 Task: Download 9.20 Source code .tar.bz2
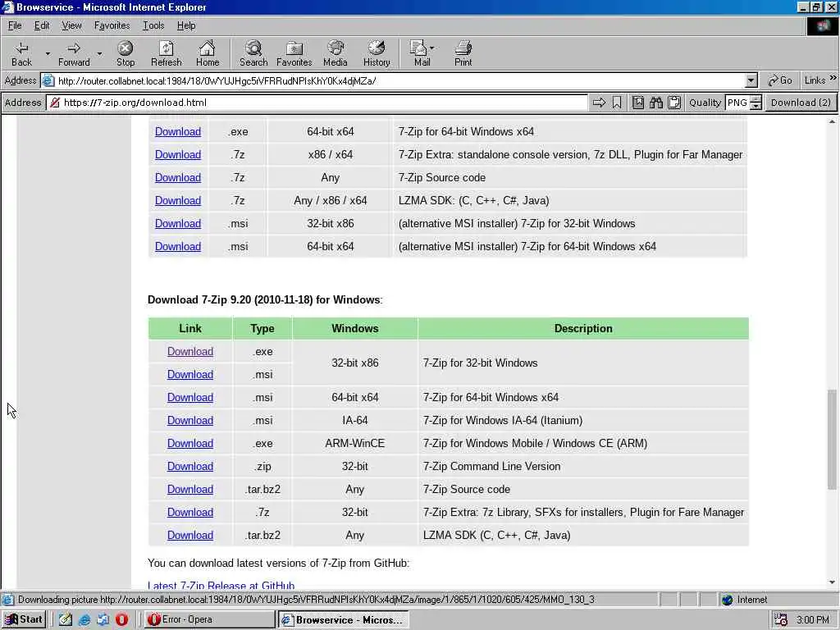point(190,490)
